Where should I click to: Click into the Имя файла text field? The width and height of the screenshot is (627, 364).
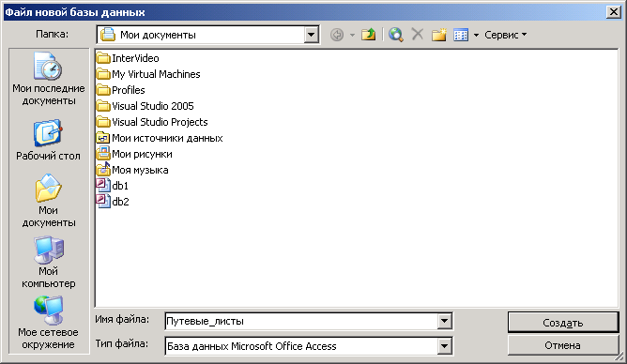(x=301, y=321)
